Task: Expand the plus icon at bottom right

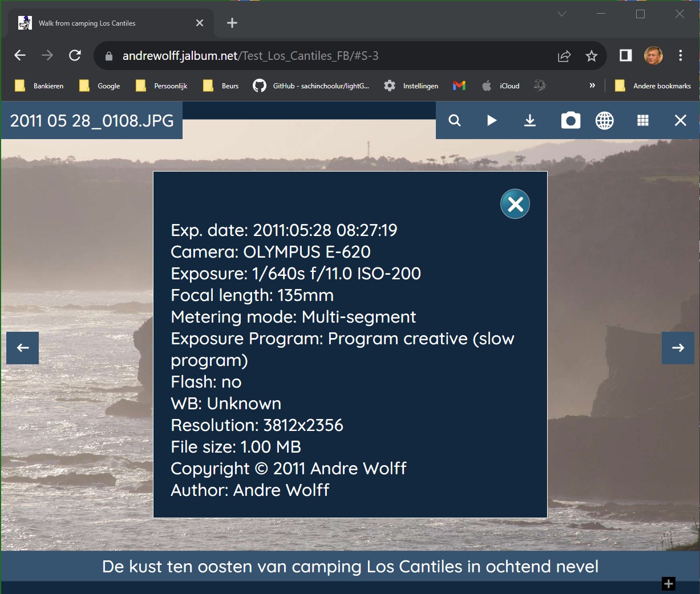Action: 669,584
